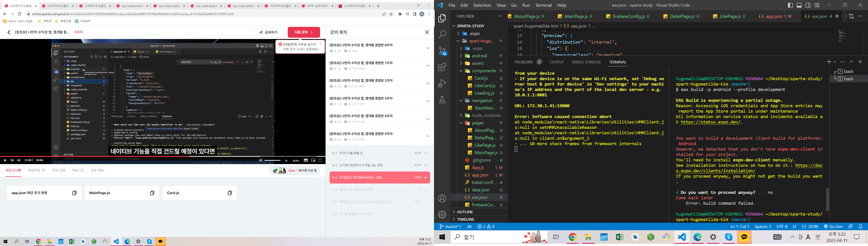Collapse the 종합반 5주차 lecture section
Image resolution: width=868 pixels, height=246 pixels.
(428, 136)
